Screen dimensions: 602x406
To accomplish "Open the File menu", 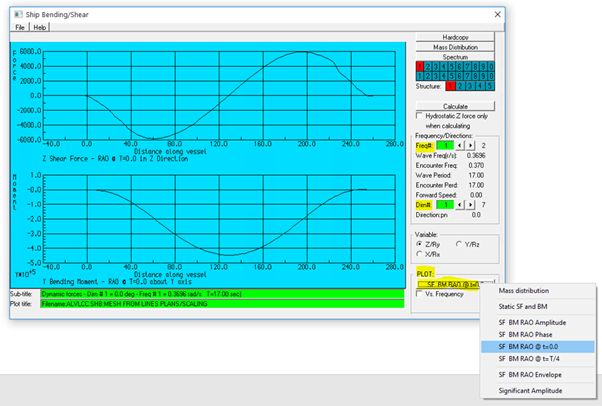I will click(18, 27).
